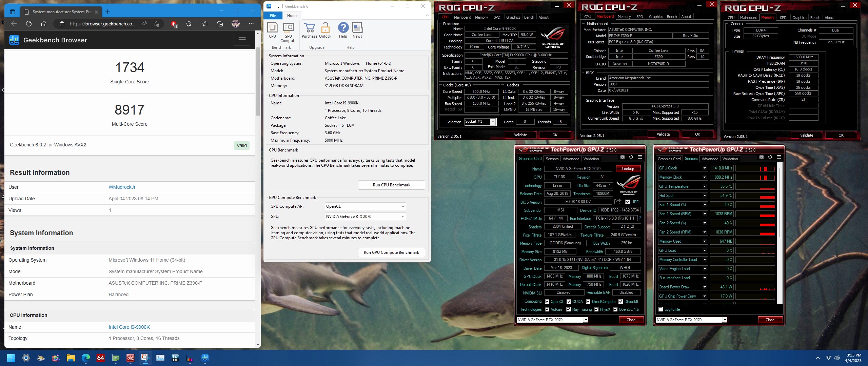The image size is (868, 366).
Task: Open hamburger menu in GPU-Z Graphics Card window
Action: (x=640, y=157)
